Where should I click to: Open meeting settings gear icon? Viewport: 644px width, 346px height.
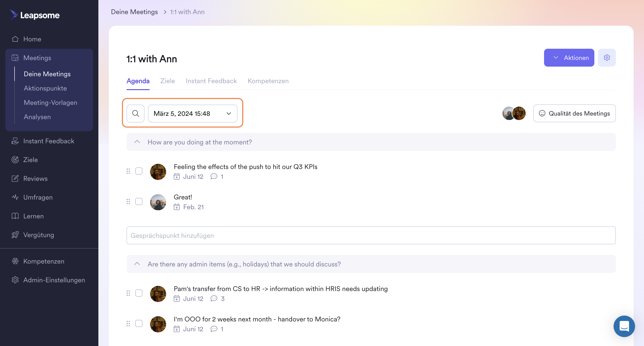point(606,58)
